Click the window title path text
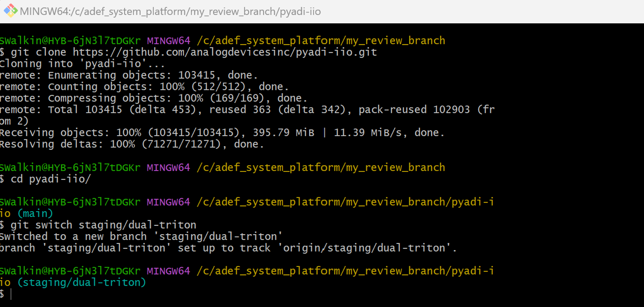This screenshot has width=644, height=307. coord(170,12)
